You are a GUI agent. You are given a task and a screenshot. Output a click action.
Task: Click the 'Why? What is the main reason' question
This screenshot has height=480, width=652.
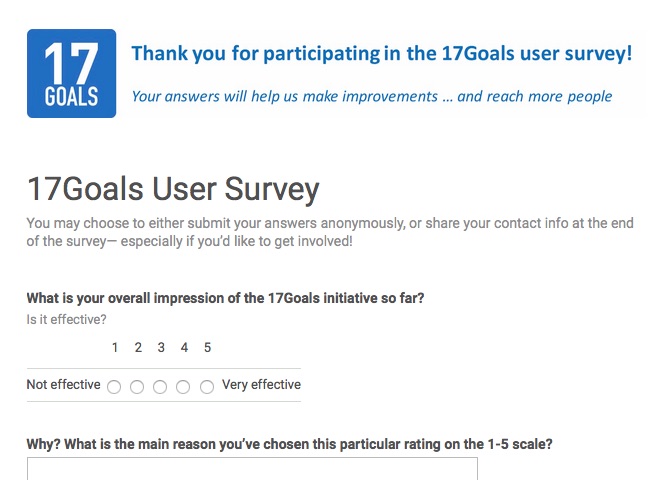pyautogui.click(x=289, y=444)
